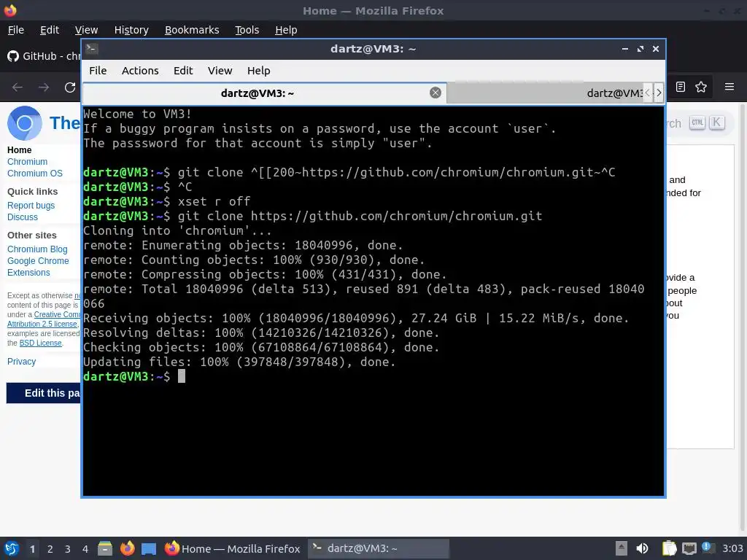Open the Privacy link
Screen dimensions: 747x560
tap(21, 362)
